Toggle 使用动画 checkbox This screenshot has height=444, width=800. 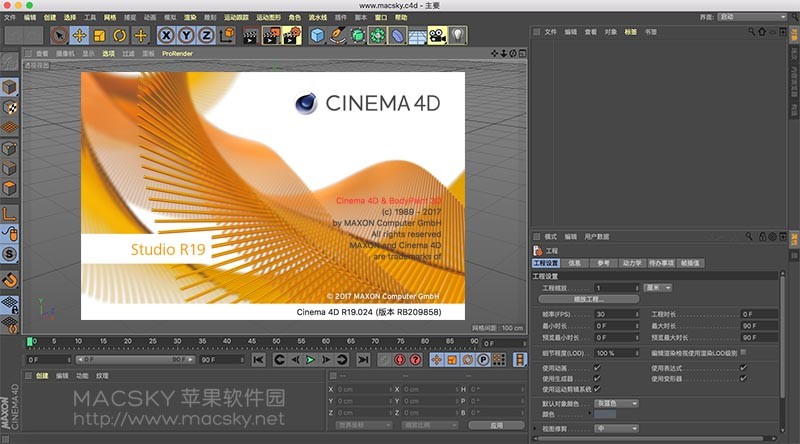coord(597,367)
